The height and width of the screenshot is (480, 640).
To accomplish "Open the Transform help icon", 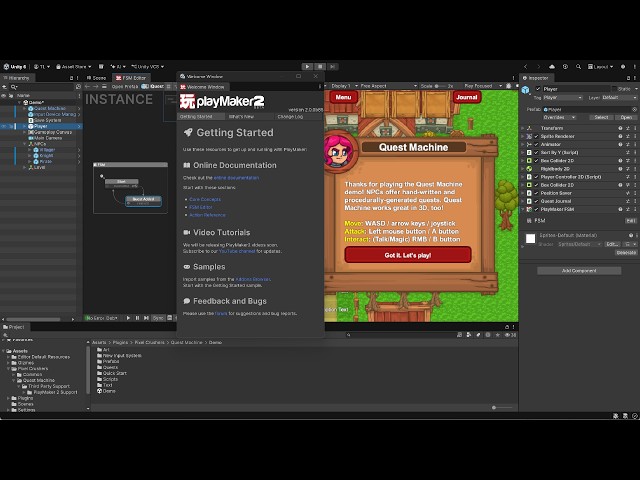I will coord(620,128).
